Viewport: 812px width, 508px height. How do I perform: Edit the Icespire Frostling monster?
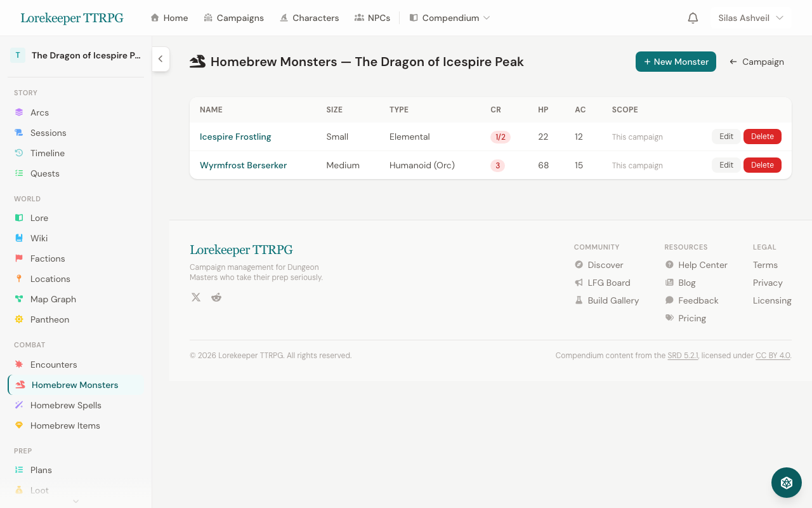(x=726, y=137)
